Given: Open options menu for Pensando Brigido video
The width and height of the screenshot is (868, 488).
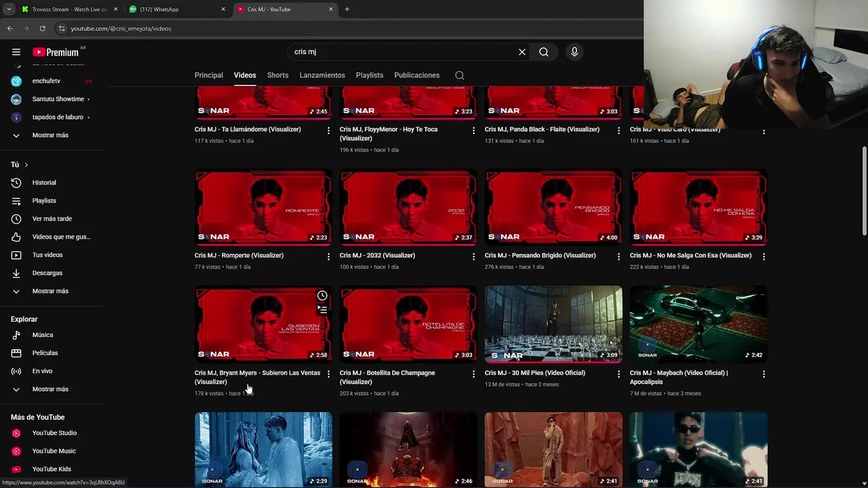Looking at the screenshot, I should click(618, 256).
